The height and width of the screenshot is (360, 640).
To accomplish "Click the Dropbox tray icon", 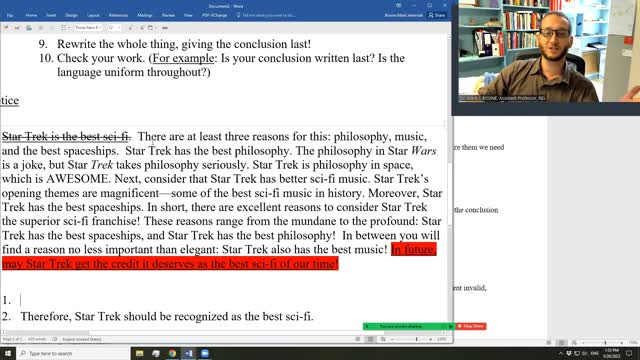I will pos(569,353).
